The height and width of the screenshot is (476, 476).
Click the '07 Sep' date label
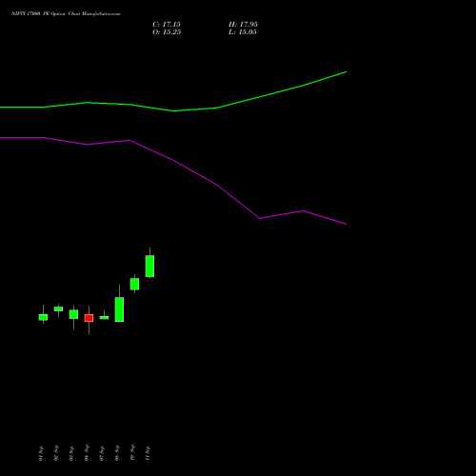(102, 453)
